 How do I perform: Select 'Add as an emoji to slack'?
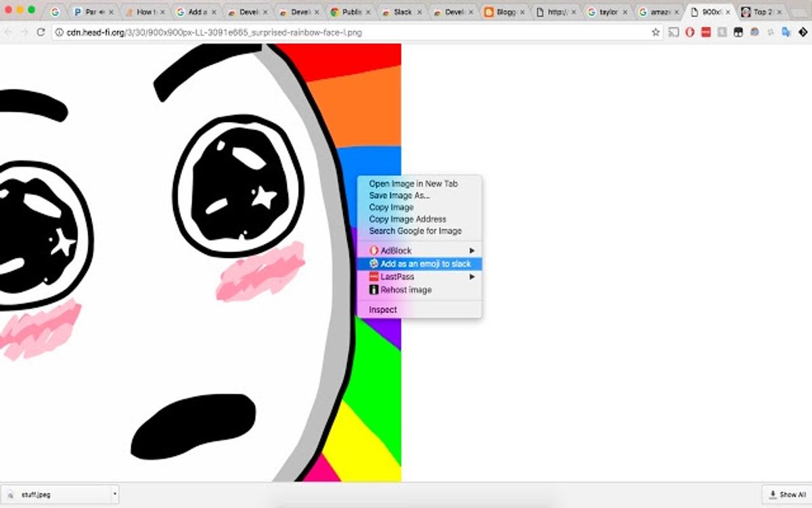(x=425, y=263)
